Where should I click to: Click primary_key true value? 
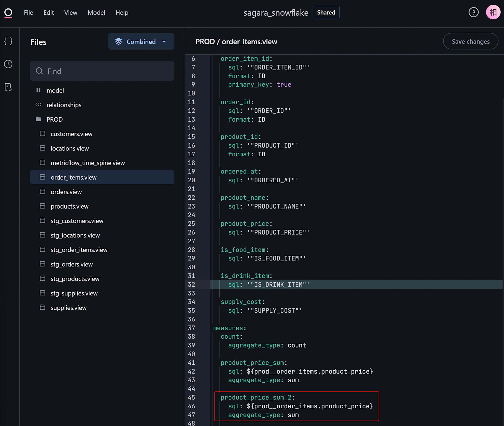click(x=284, y=84)
